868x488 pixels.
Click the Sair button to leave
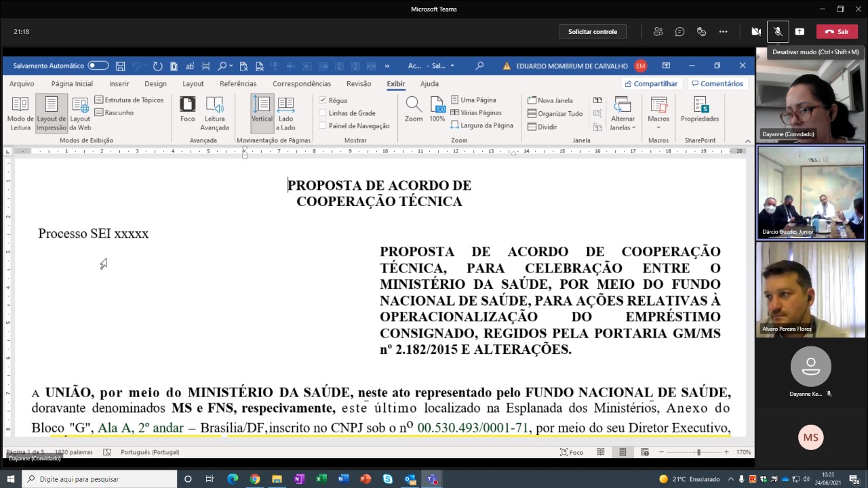pyautogui.click(x=837, y=31)
